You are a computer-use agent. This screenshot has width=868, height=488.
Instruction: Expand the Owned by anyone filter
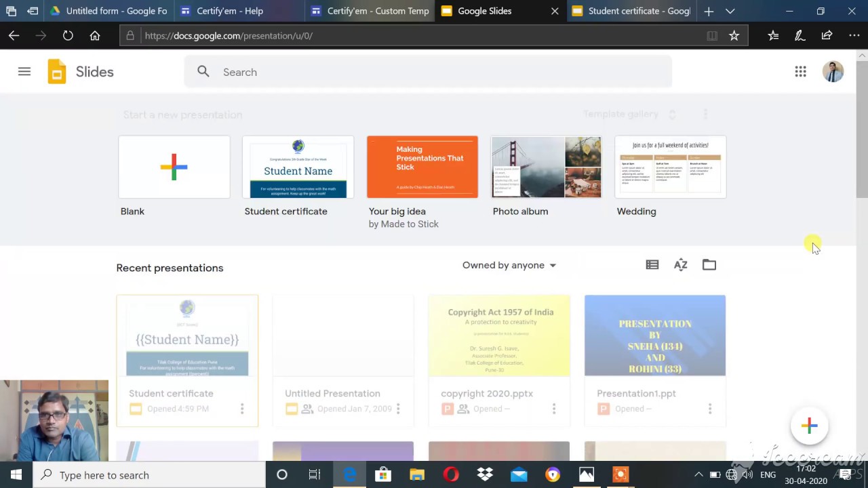tap(509, 265)
